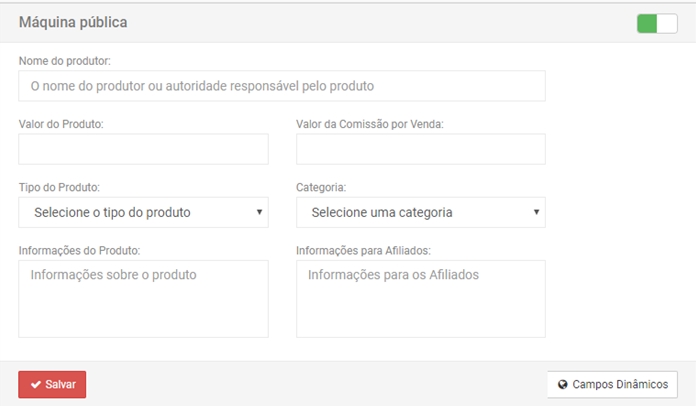Open Campos Dinâmicos button

pos(612,385)
